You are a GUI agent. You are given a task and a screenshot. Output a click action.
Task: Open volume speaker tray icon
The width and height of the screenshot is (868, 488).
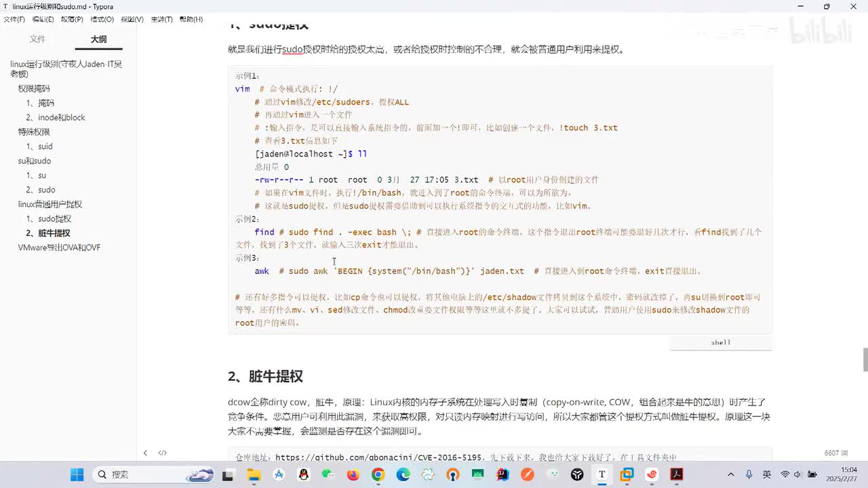point(799,474)
